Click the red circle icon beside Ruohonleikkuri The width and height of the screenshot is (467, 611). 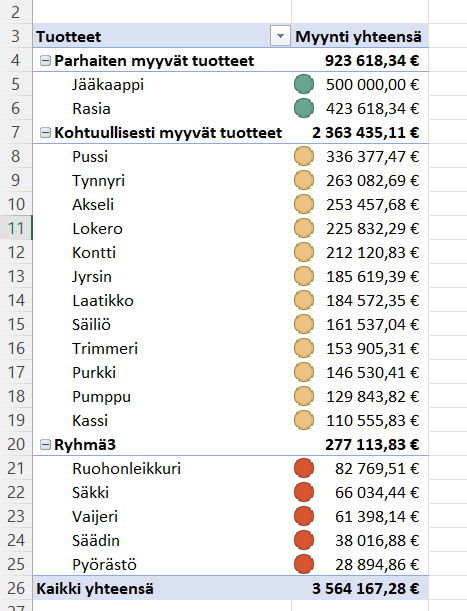304,468
